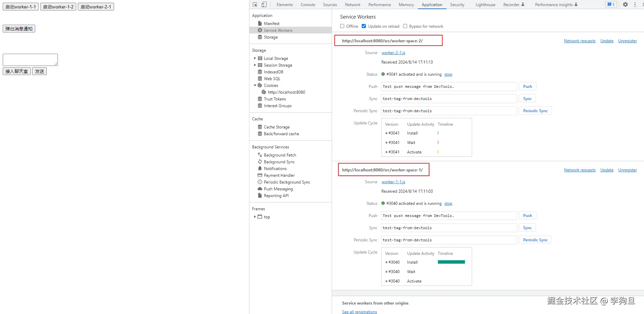Viewport: 644px width, 314px height.
Task: Enable Bypass for network checkbox
Action: 405,26
